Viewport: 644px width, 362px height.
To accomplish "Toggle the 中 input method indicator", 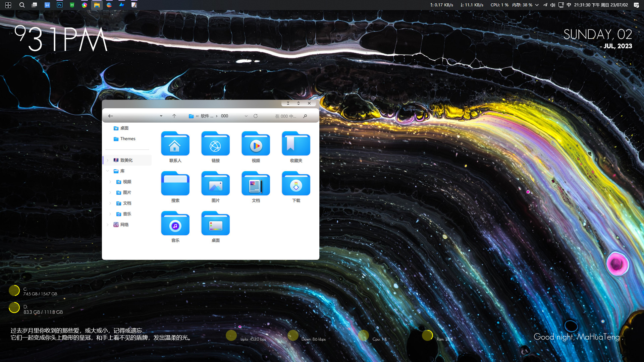I will (569, 5).
